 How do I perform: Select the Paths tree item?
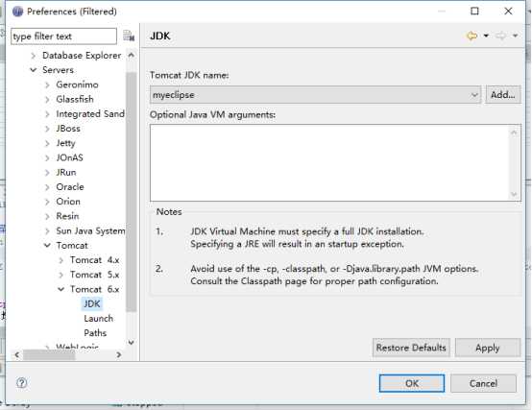point(95,333)
